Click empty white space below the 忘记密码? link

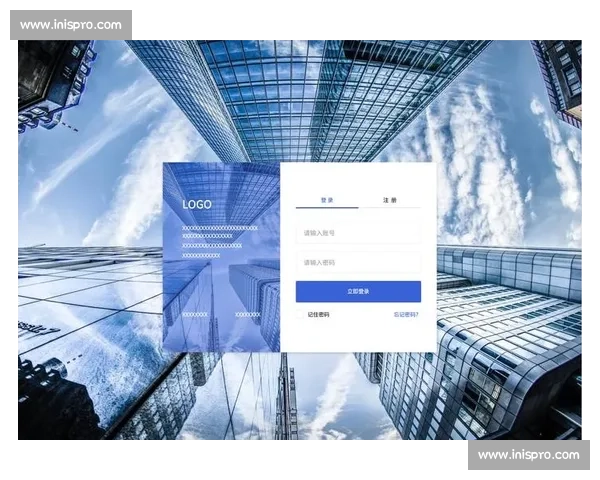pyautogui.click(x=406, y=335)
